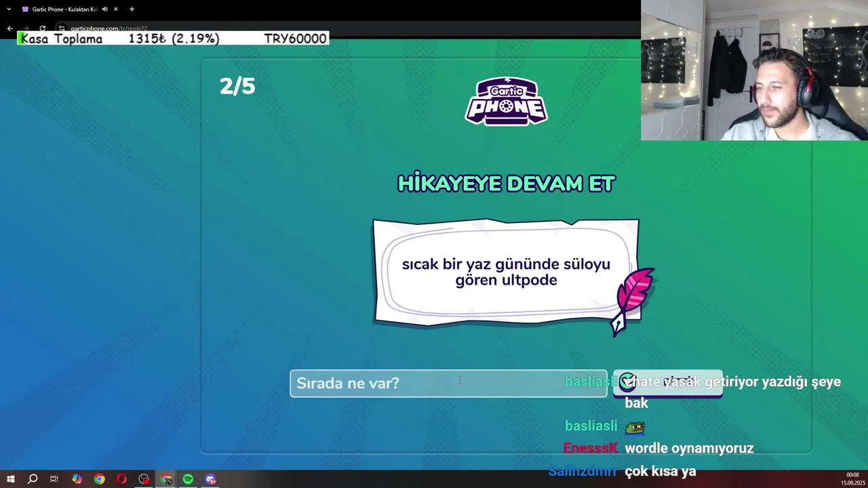868x488 pixels.
Task: Focus the 'Sırada ne var?' input field
Action: pyautogui.click(x=448, y=383)
